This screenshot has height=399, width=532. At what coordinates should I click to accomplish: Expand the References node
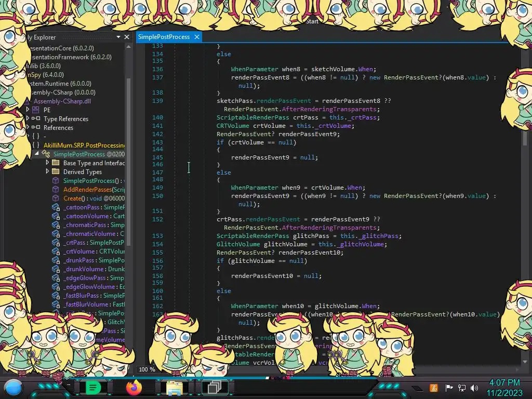coord(28,127)
